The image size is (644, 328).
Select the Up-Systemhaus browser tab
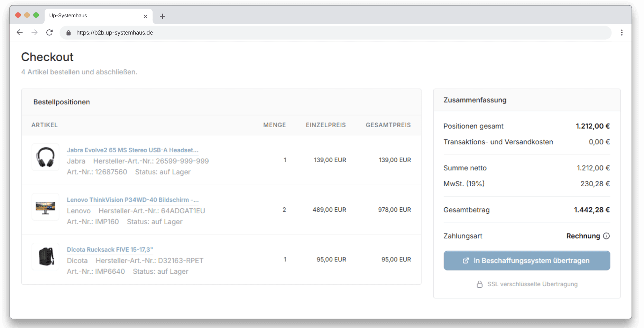click(99, 16)
